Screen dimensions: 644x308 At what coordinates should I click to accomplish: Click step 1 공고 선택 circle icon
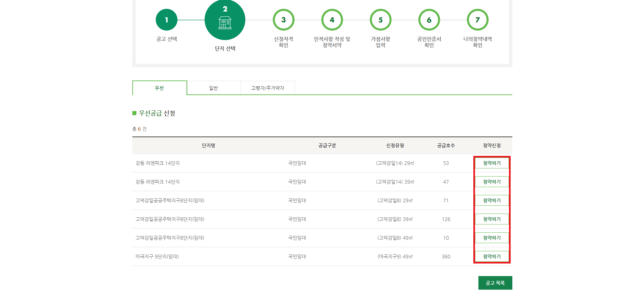(166, 20)
